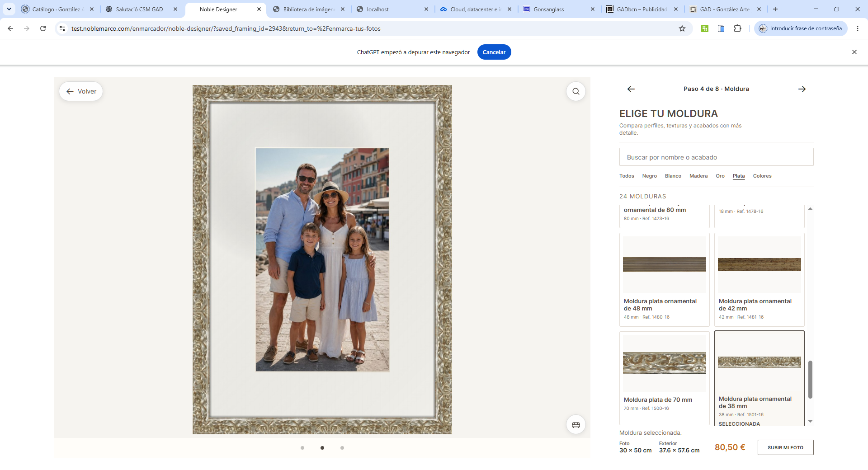Bookmark this page with star icon

click(x=682, y=28)
